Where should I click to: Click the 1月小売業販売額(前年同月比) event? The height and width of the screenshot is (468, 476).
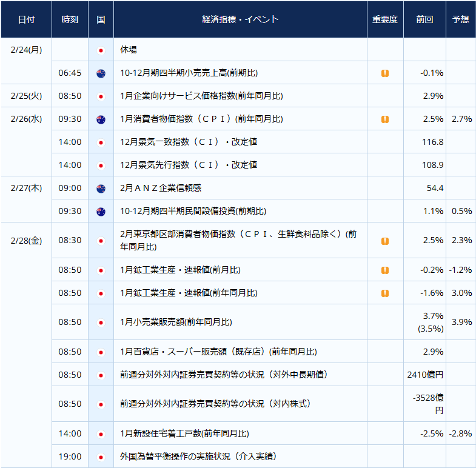tap(176, 322)
